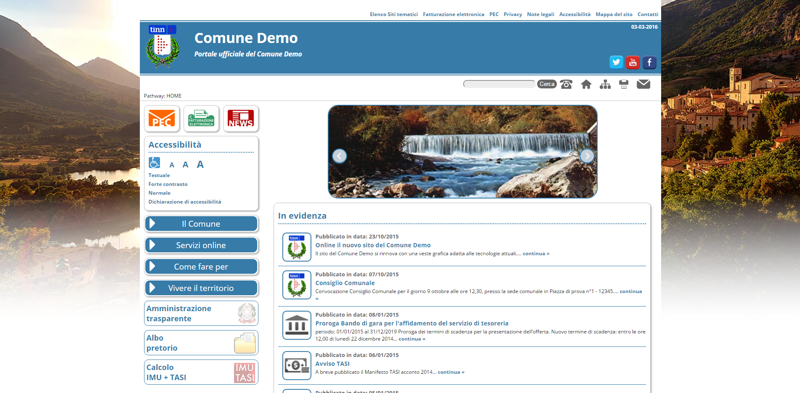Click continua link under Avviso TASI

[x=451, y=372]
